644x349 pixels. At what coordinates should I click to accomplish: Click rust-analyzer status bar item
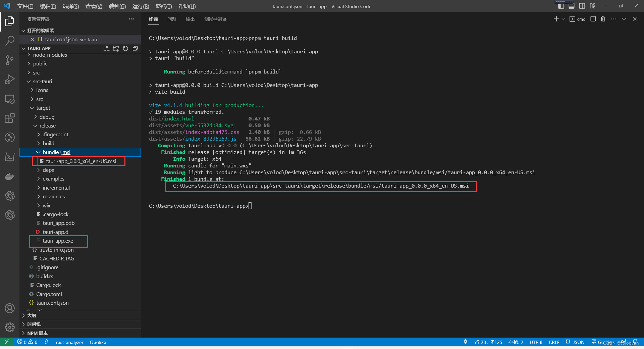click(69, 342)
